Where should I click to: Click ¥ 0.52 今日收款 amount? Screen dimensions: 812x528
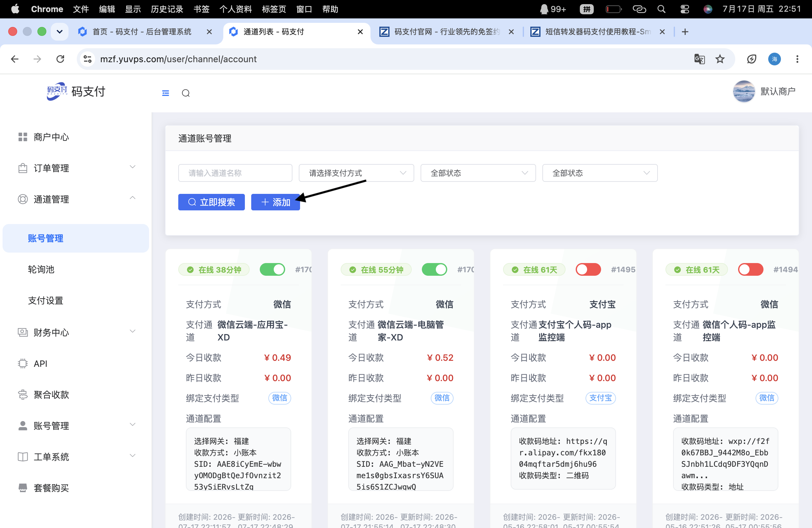pos(440,358)
